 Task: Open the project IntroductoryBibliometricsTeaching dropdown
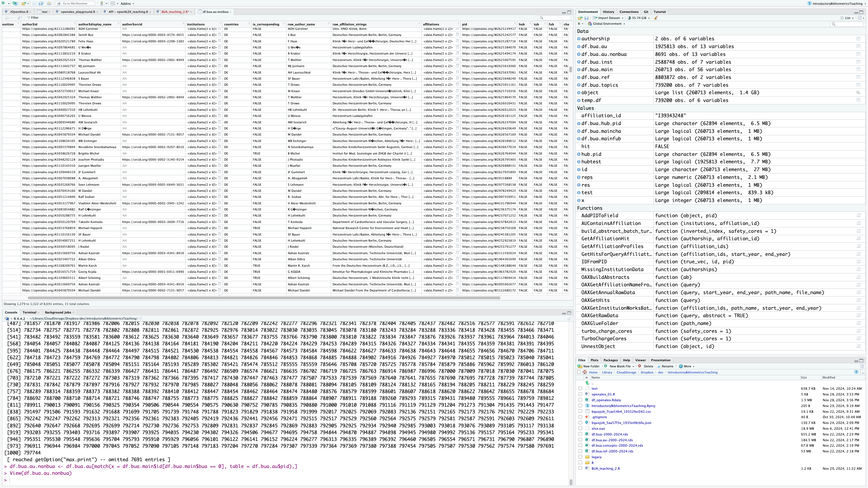click(836, 3)
